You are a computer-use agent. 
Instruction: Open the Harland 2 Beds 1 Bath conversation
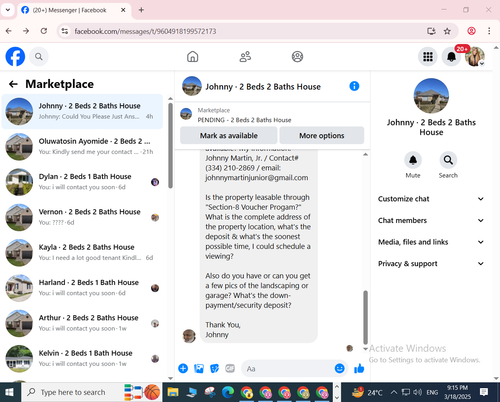point(82,288)
